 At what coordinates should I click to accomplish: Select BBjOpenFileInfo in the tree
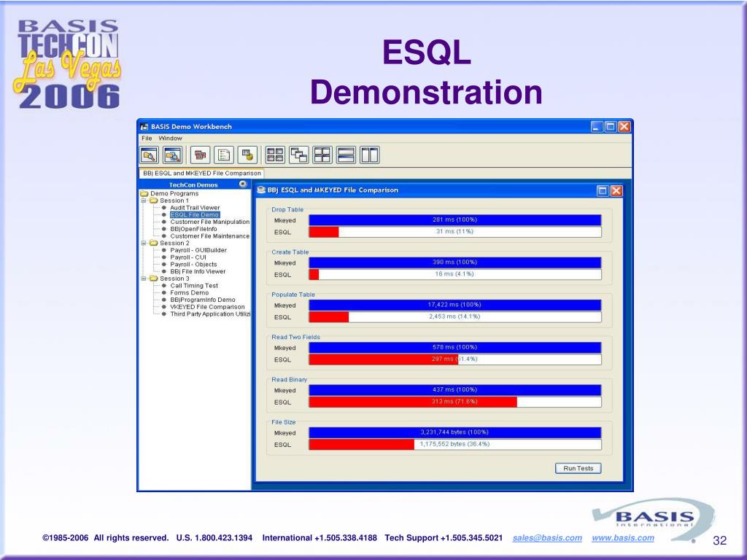click(x=193, y=229)
